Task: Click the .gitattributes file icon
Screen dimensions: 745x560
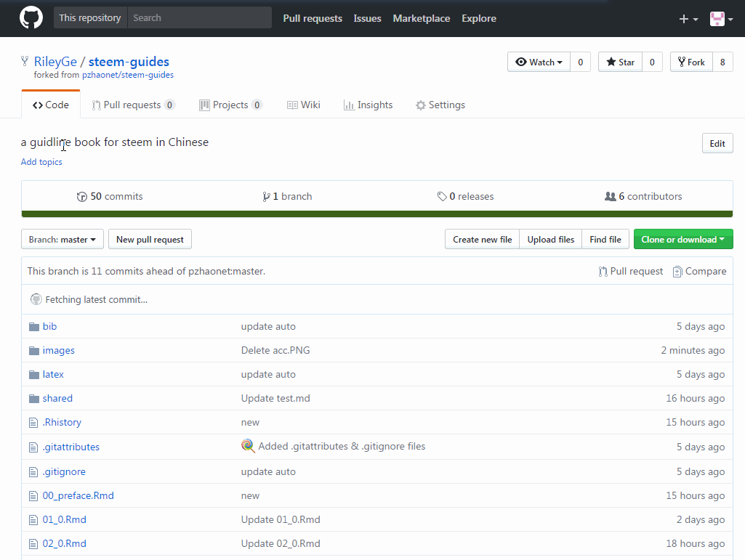Action: [x=33, y=447]
